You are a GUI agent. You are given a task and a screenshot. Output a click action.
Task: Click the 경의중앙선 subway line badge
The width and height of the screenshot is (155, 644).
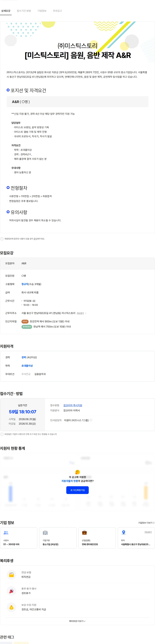[x=27, y=326]
